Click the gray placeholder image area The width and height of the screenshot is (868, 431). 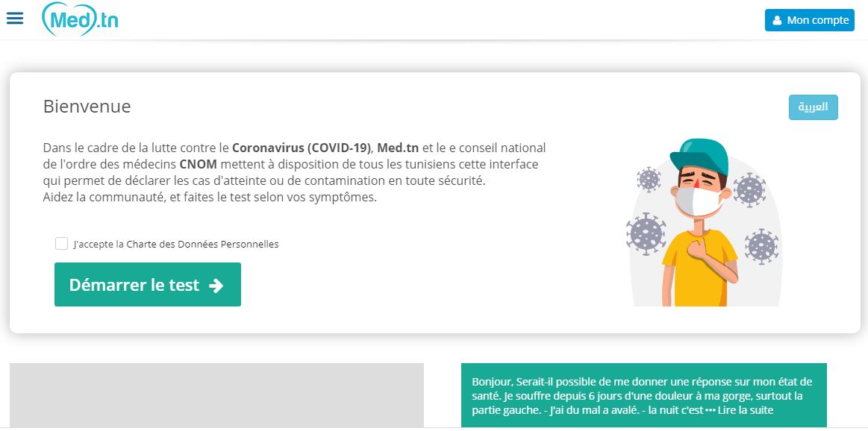(x=216, y=395)
